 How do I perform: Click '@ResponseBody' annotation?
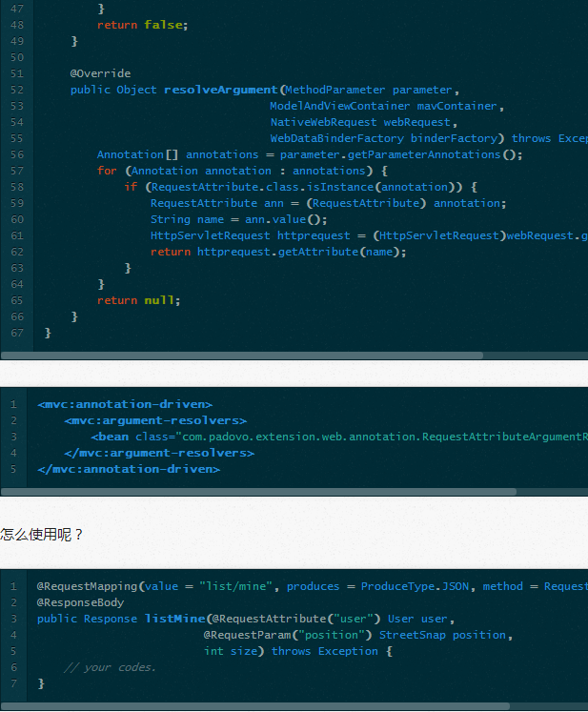tap(80, 602)
